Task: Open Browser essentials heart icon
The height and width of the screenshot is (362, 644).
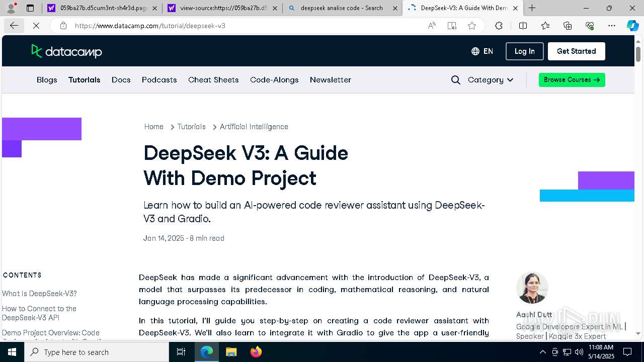Action: tap(590, 26)
